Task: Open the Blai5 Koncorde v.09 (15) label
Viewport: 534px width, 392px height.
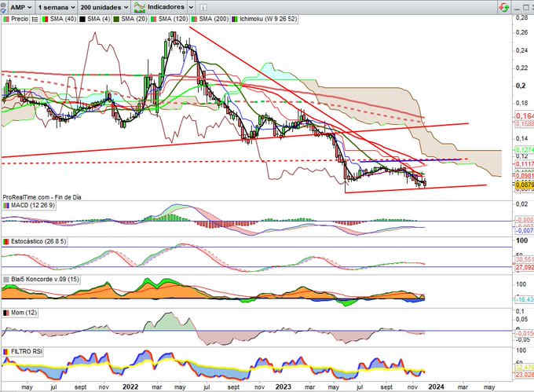Action: click(x=45, y=279)
